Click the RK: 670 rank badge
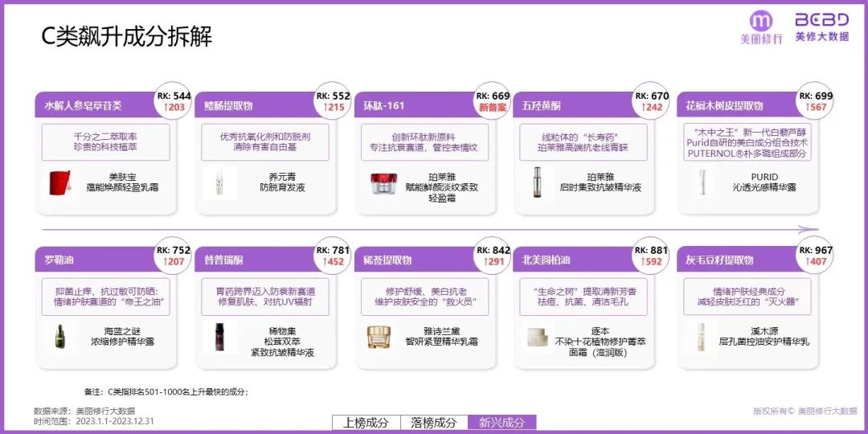This screenshot has width=868, height=434. click(x=652, y=101)
